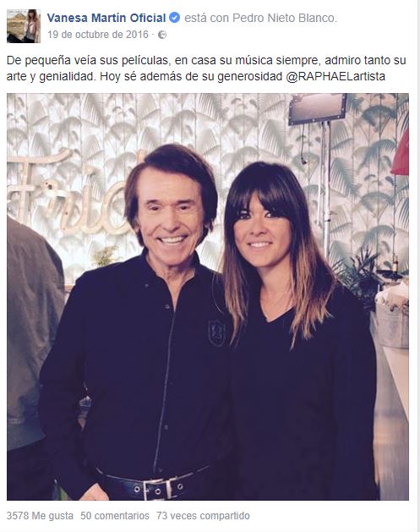Show the 73 veces compartido shares
Image resolution: width=420 pixels, height=532 pixels.
pyautogui.click(x=203, y=516)
